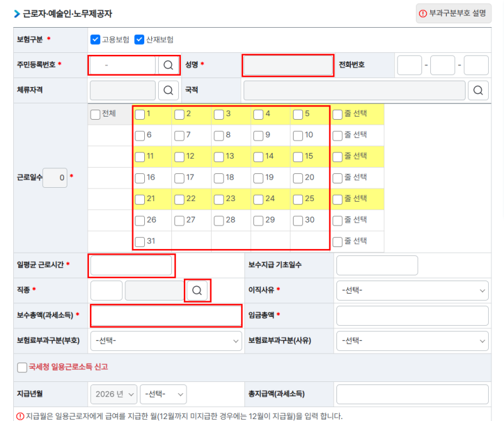Check day 22 checkbox

pos(180,199)
